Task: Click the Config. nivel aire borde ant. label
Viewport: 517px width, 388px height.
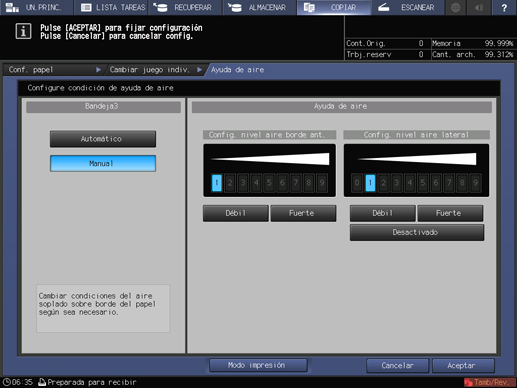Action: click(x=269, y=135)
